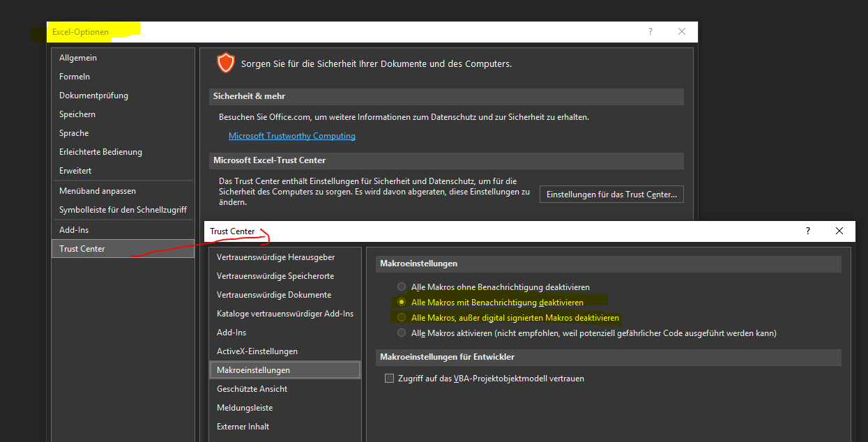Select 'Alle Makros aktivieren' radio button
The width and height of the screenshot is (868, 442).
tap(401, 333)
